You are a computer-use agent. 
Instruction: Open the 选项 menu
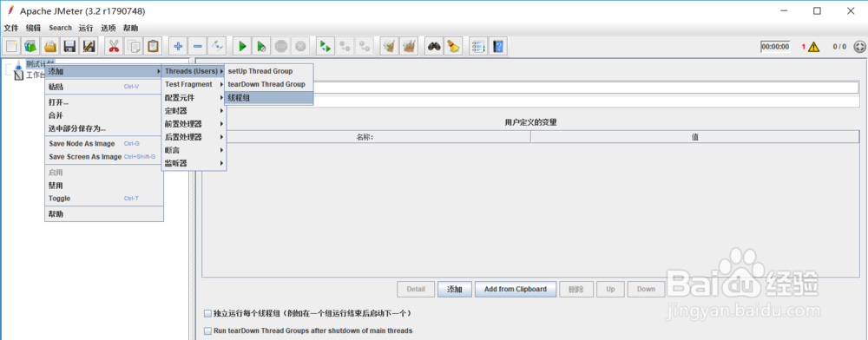[108, 28]
